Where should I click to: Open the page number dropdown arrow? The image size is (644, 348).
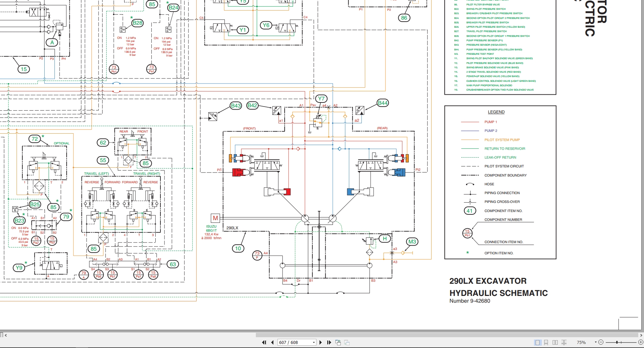coord(314,342)
